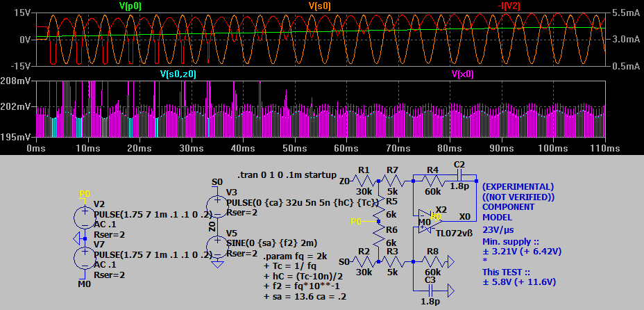The image size is (644, 310).
Task: Click the X0 output net label
Action: 465,216
